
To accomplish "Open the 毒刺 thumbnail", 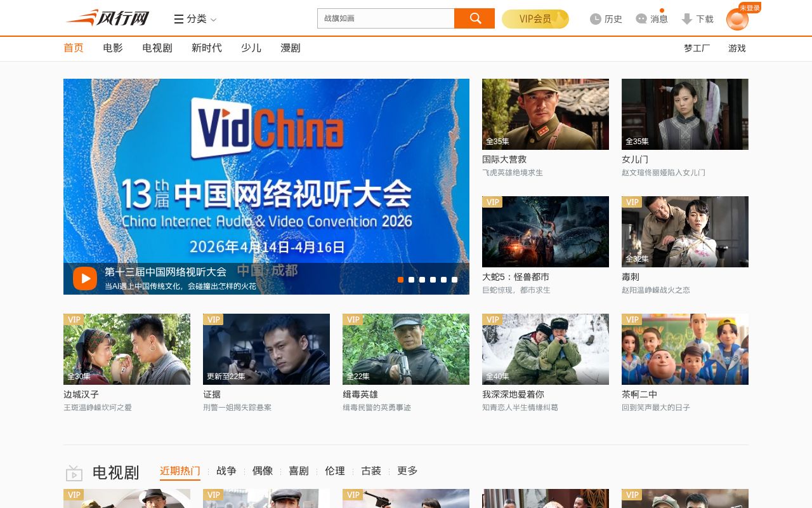I will tap(685, 232).
